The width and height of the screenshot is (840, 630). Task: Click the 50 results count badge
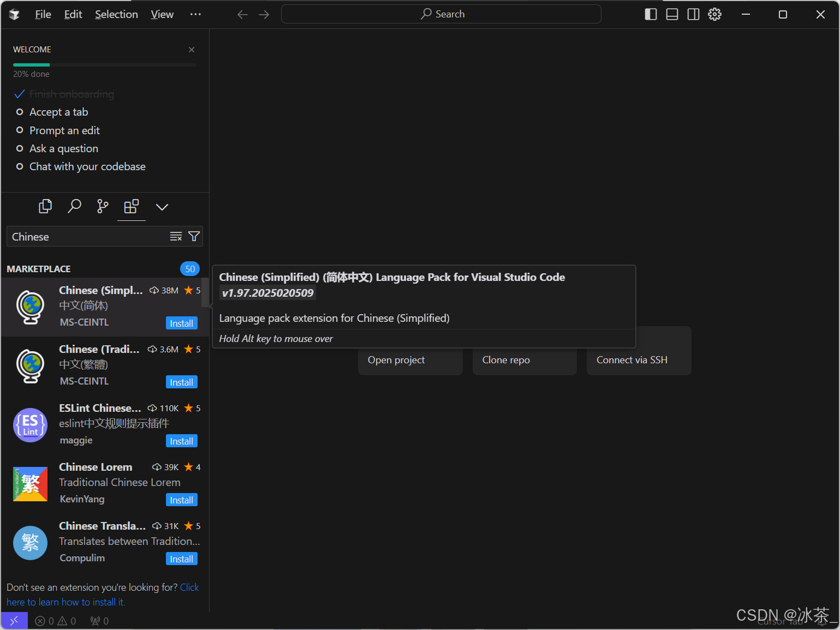[x=190, y=268]
